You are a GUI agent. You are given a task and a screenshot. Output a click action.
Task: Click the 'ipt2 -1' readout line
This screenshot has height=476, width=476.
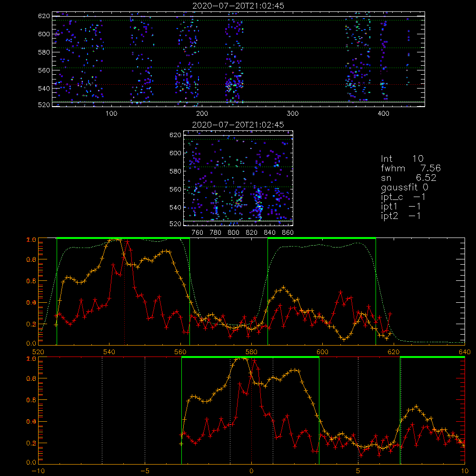click(x=400, y=216)
